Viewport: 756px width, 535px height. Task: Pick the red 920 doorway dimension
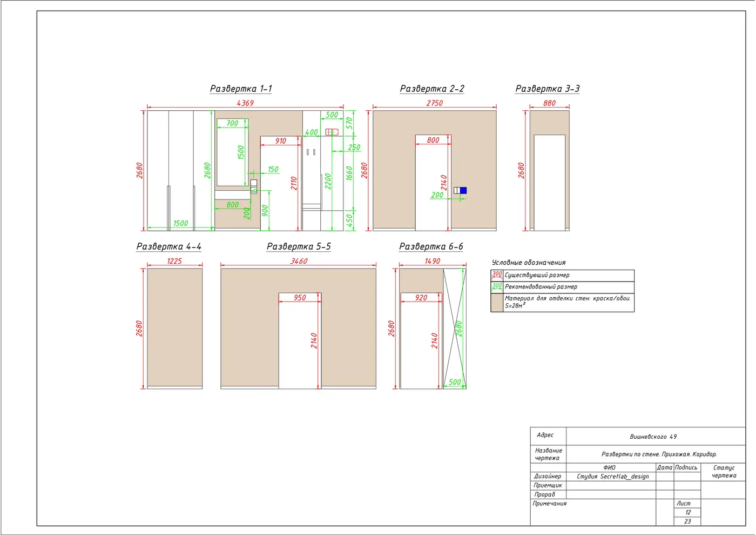(421, 298)
